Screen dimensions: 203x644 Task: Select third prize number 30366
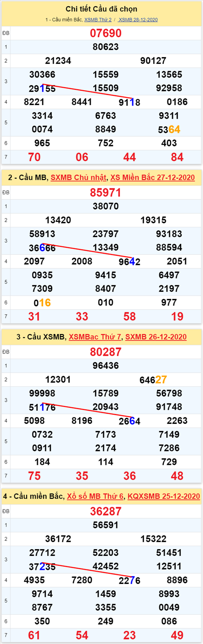coord(42,75)
